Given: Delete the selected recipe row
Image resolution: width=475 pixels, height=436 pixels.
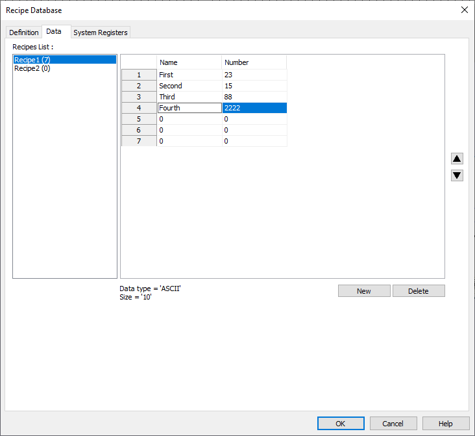Looking at the screenshot, I should pyautogui.click(x=418, y=291).
